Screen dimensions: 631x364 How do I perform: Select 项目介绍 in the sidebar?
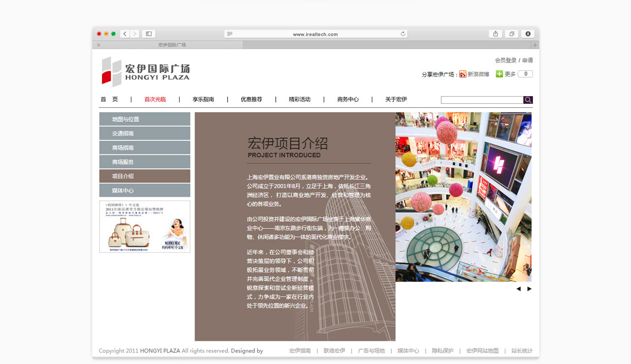click(x=145, y=176)
